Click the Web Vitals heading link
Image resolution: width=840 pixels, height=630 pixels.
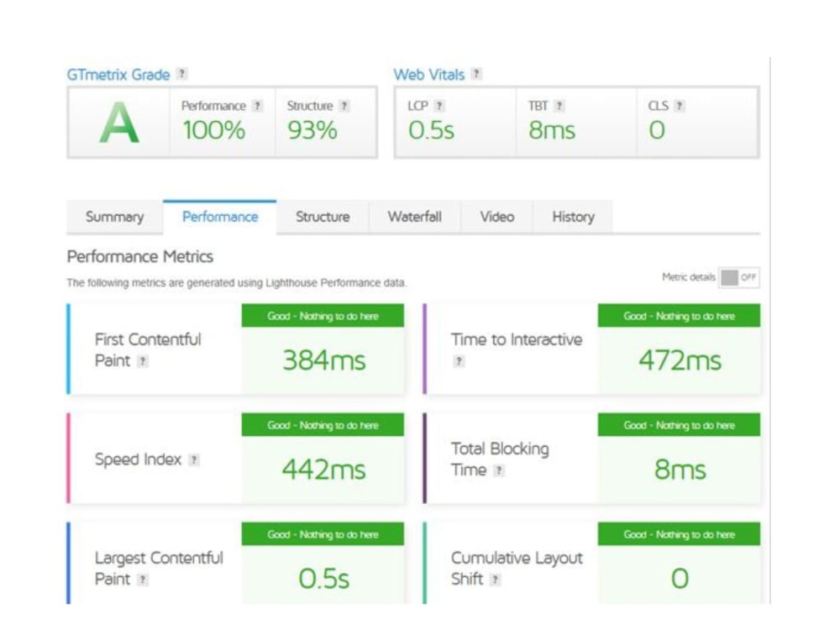pos(429,75)
